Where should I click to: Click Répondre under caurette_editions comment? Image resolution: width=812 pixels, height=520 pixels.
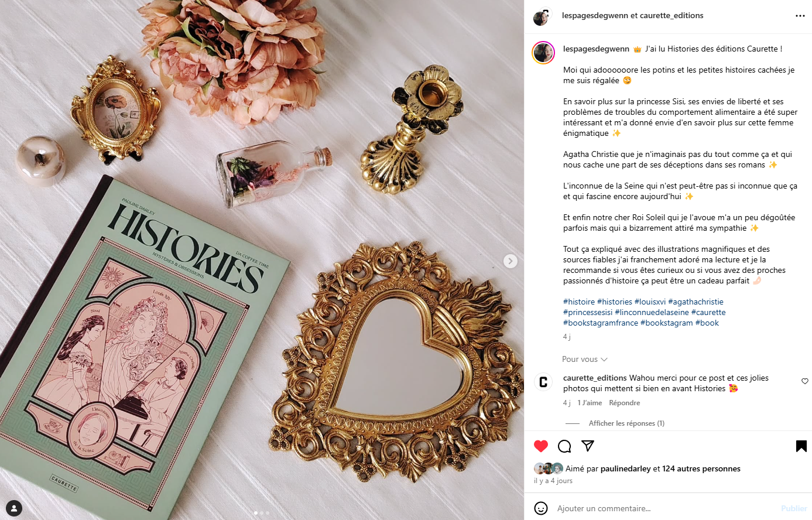(x=624, y=403)
